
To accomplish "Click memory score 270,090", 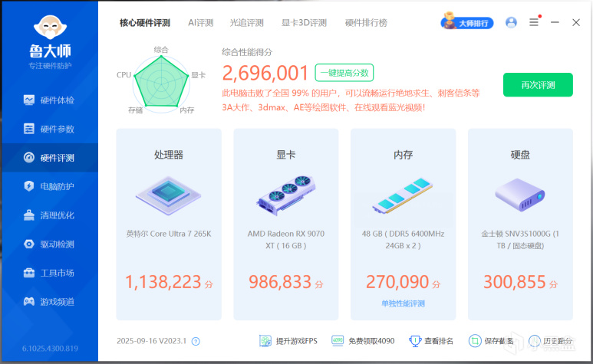I will pyautogui.click(x=397, y=282).
